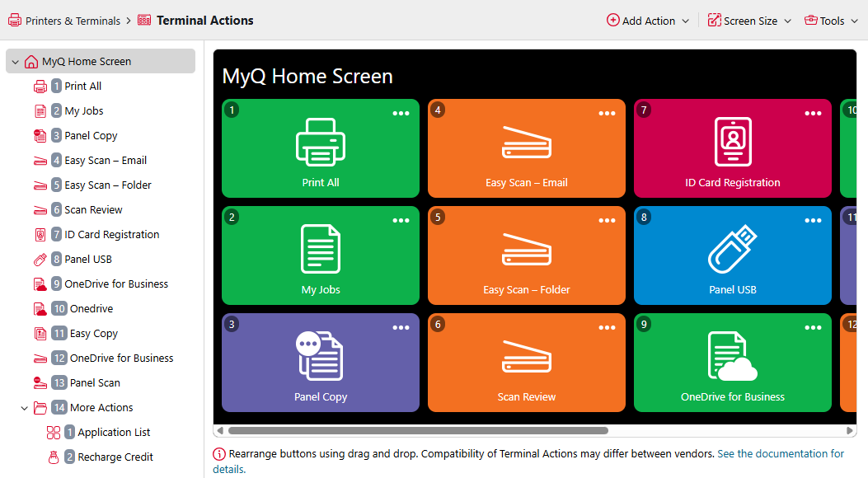The width and height of the screenshot is (868, 478).
Task: Click the home icon next to MyQ Home Screen
Action: [x=31, y=62]
